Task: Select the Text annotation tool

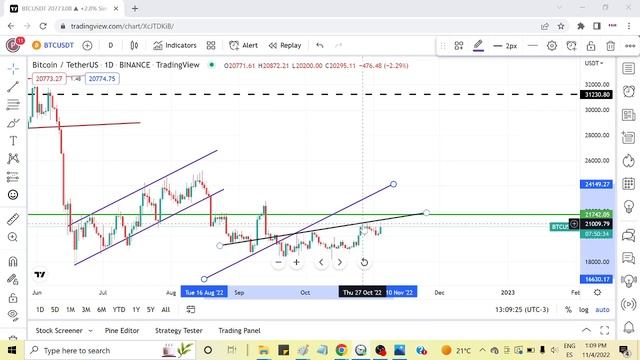Action: click(x=13, y=141)
